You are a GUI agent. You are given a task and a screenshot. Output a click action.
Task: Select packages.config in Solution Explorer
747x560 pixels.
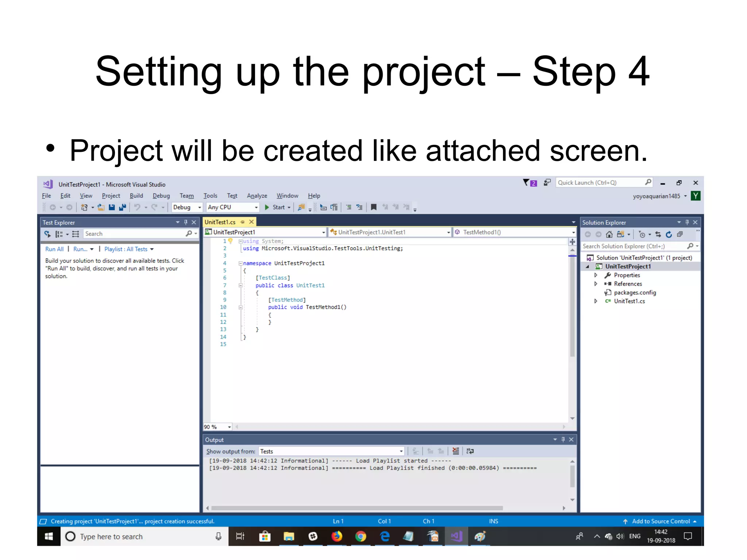point(635,292)
